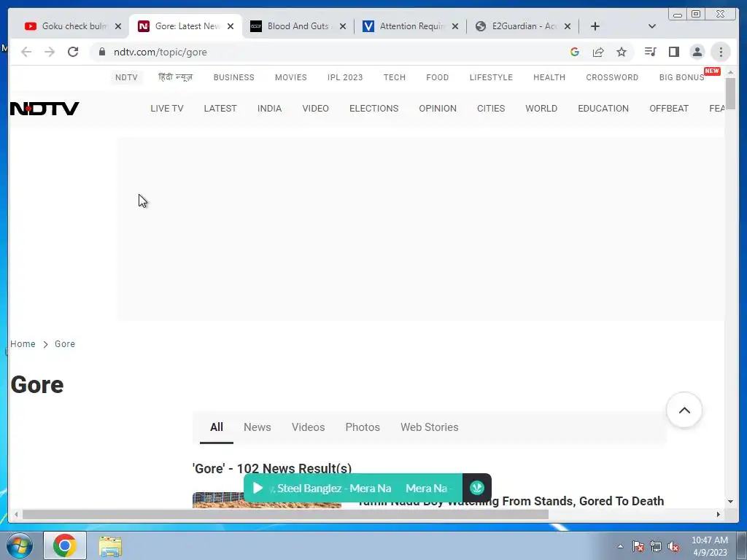Click the JioSaavn icon on music banner
The width and height of the screenshot is (747, 560).
tap(477, 488)
